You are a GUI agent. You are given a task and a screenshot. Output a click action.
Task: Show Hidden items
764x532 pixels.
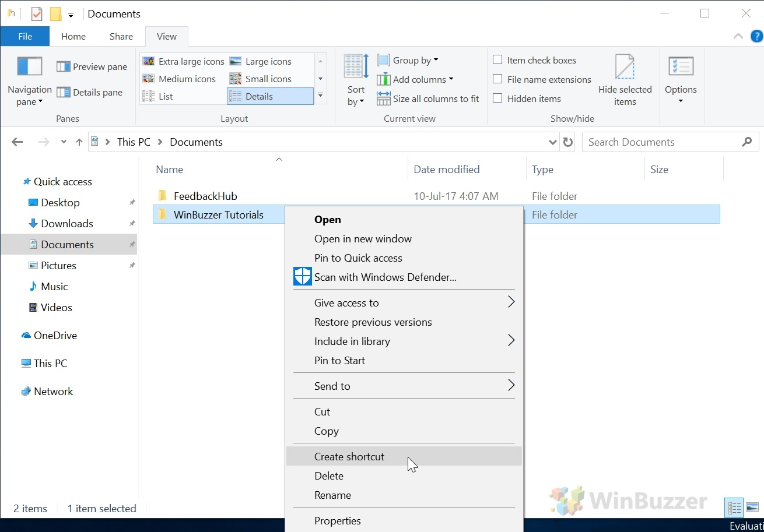click(x=497, y=98)
